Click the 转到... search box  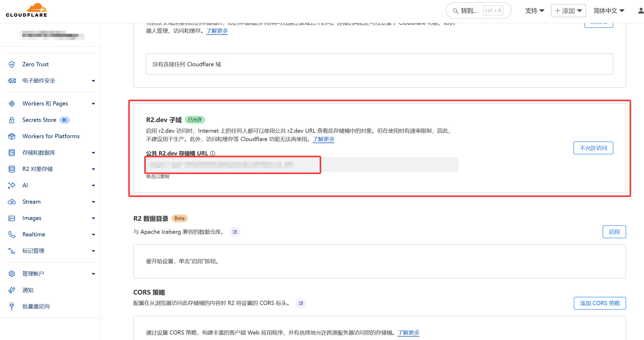[479, 11]
